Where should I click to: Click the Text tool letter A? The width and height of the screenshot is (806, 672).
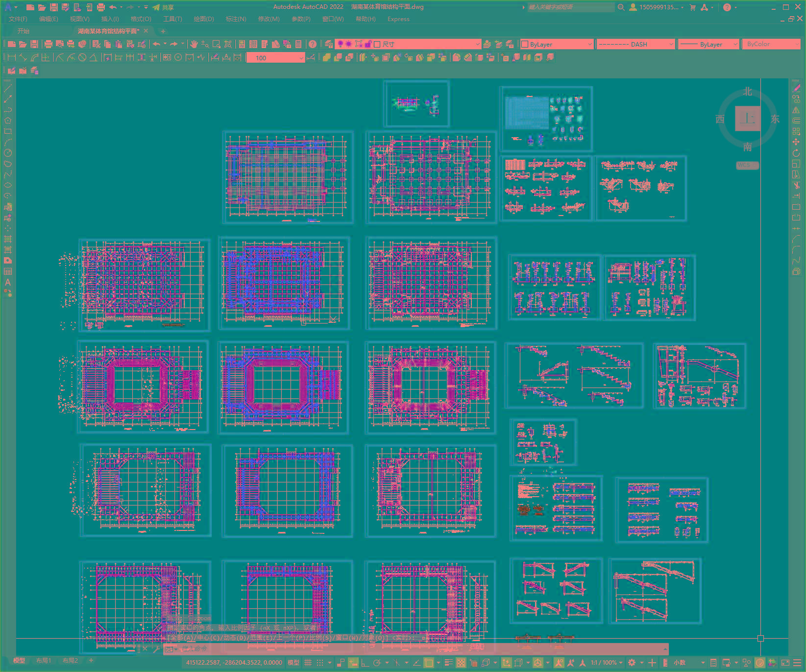coord(8,282)
